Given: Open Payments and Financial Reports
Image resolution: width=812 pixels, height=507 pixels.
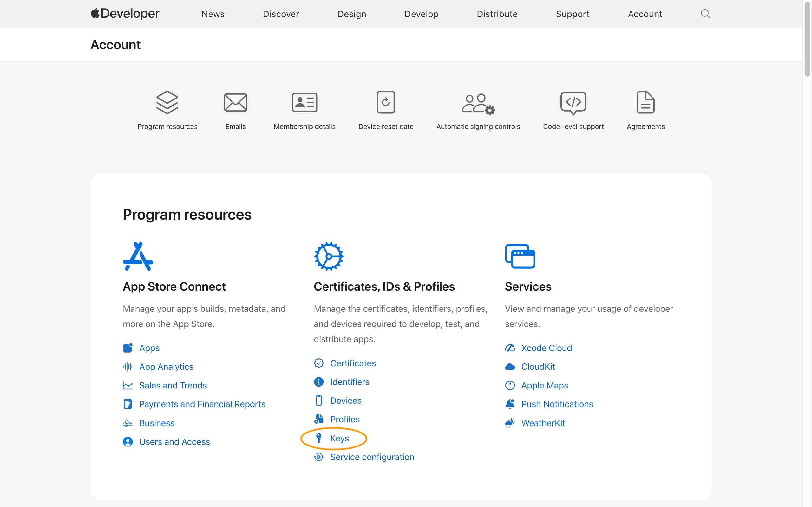Looking at the screenshot, I should 202,404.
